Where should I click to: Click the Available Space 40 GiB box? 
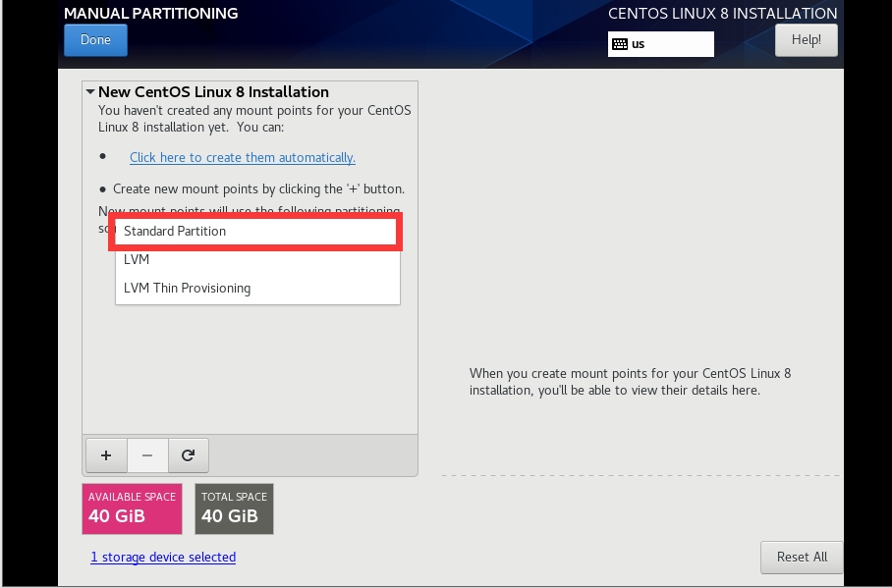point(132,508)
